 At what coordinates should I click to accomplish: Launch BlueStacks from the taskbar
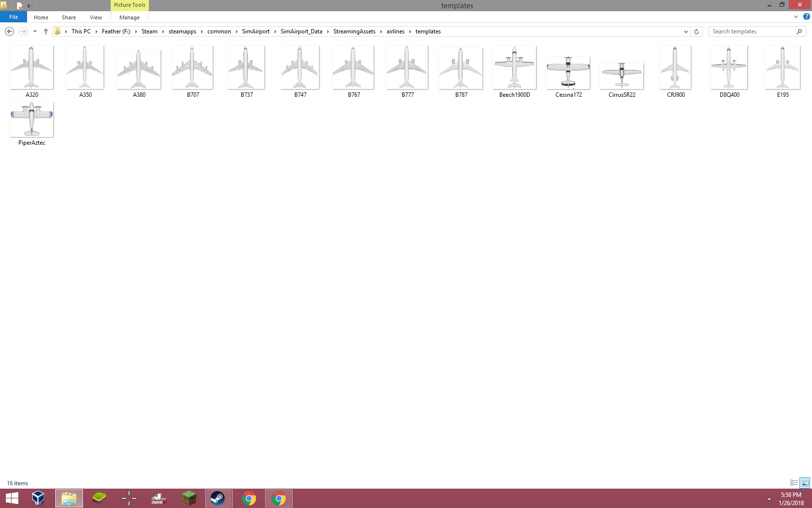tap(99, 498)
